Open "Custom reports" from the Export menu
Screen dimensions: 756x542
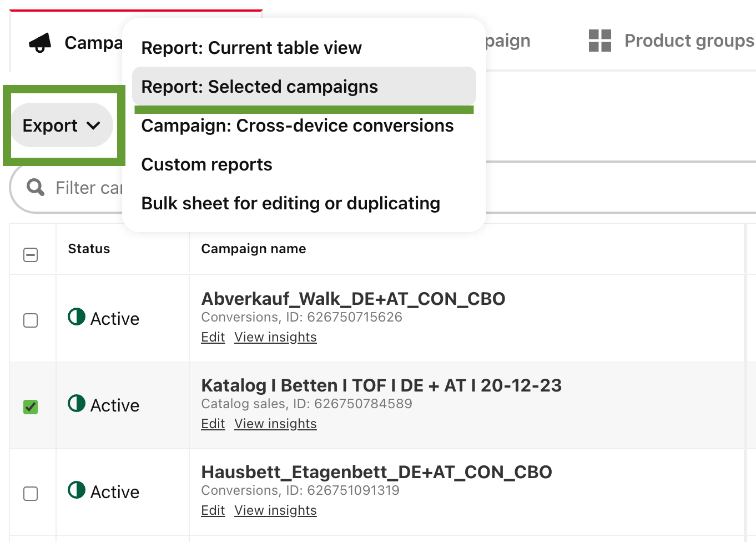click(x=206, y=164)
